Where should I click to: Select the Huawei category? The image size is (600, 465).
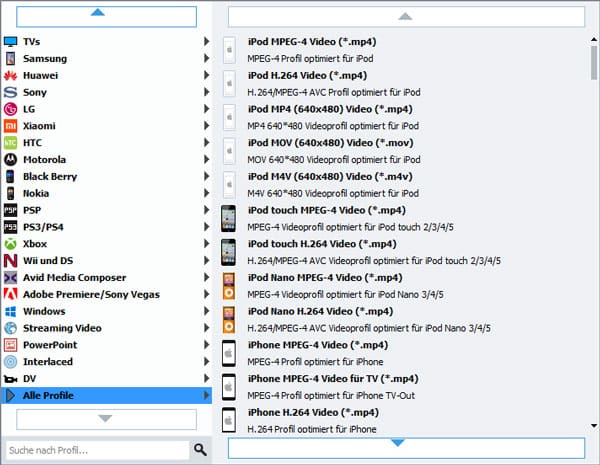[x=106, y=75]
